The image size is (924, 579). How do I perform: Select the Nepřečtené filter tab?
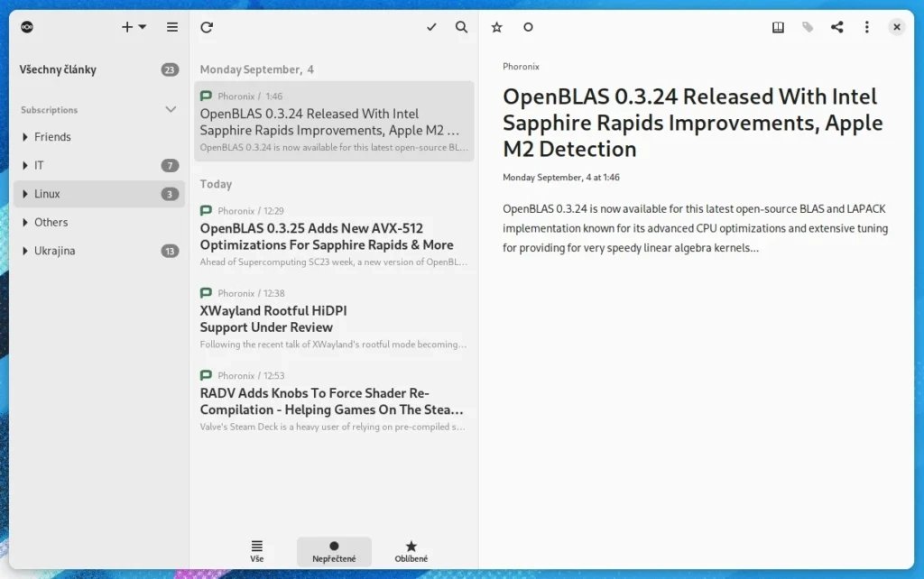[334, 551]
